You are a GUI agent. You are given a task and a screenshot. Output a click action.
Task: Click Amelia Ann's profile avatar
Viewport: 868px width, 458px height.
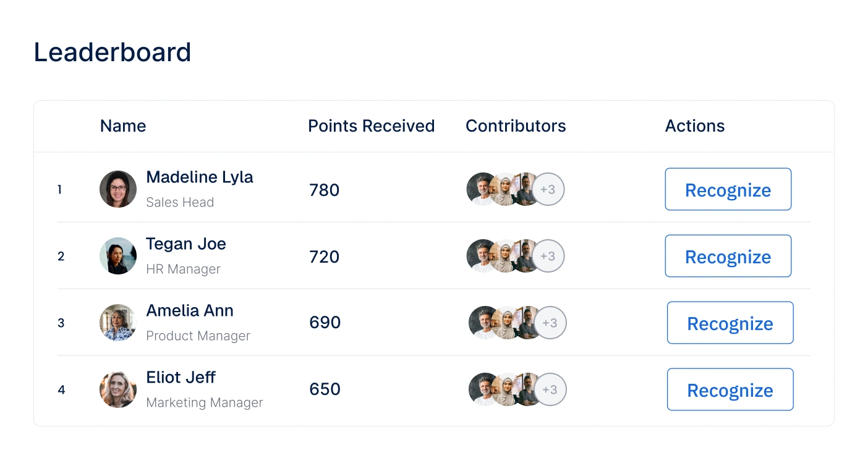point(118,323)
